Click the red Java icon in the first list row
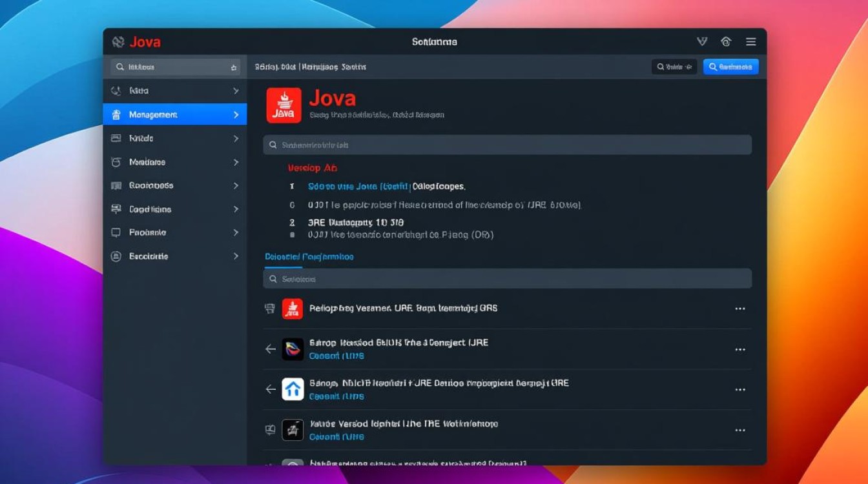This screenshot has height=484, width=868. 293,309
